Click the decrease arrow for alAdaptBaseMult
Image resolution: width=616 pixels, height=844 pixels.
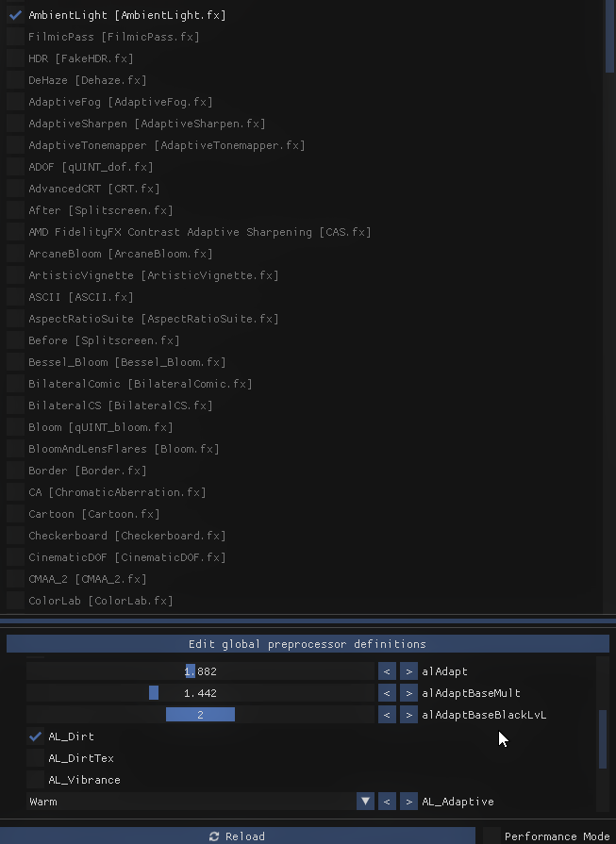pos(387,693)
